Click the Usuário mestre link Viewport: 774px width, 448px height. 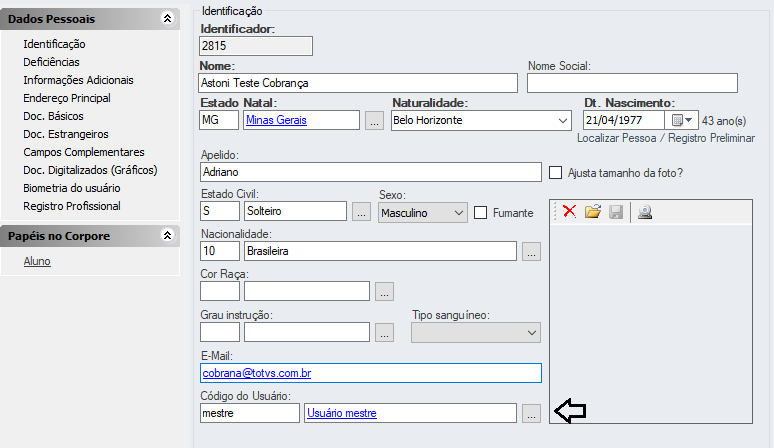[342, 413]
